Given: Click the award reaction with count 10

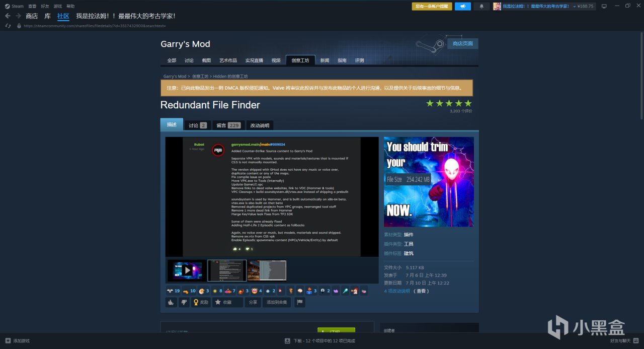Looking at the screenshot, I should coord(190,291).
